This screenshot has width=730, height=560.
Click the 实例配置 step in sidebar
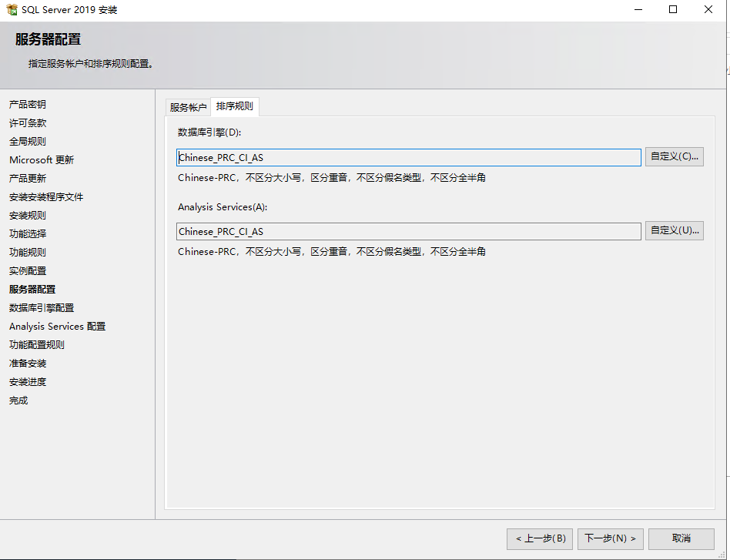[28, 270]
